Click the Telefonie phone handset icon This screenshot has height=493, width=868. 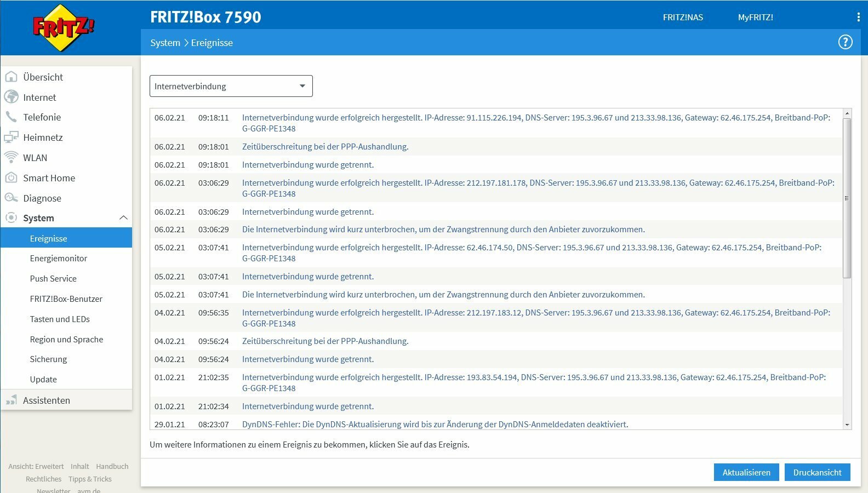point(11,117)
